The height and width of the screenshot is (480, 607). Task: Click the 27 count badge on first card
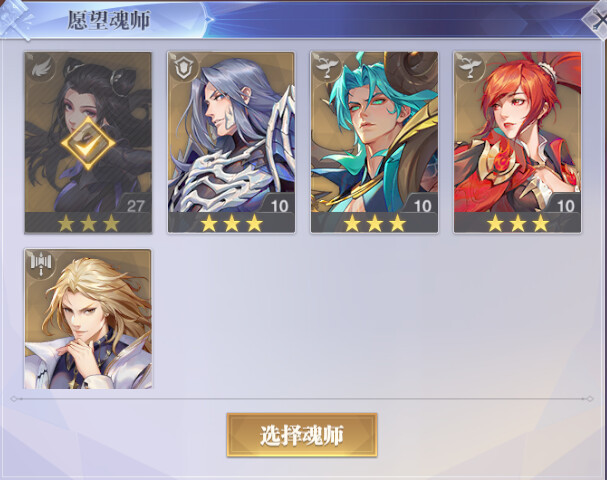pyautogui.click(x=135, y=205)
